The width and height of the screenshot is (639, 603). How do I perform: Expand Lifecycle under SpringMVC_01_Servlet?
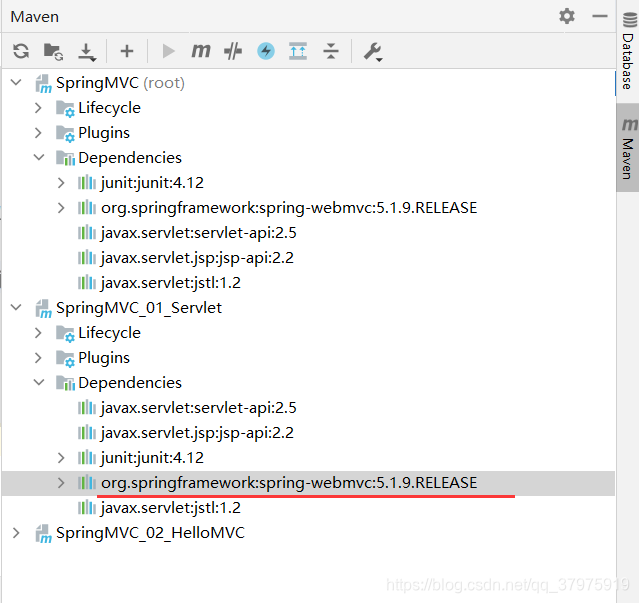tap(38, 333)
